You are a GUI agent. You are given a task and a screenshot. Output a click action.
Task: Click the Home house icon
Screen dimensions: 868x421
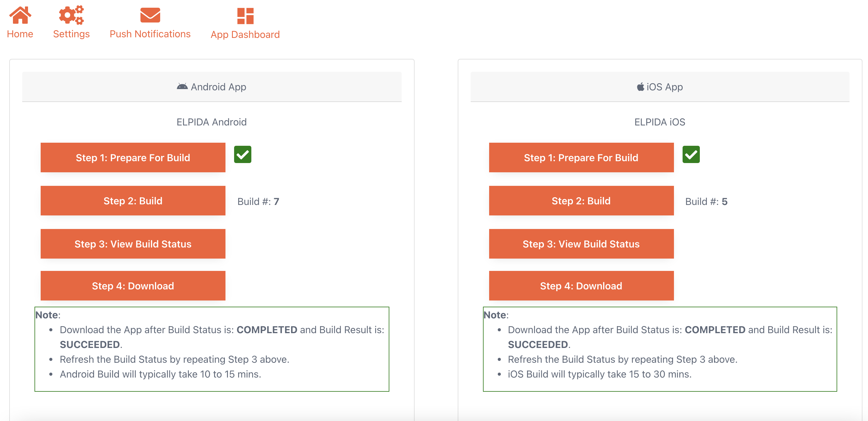pyautogui.click(x=20, y=15)
